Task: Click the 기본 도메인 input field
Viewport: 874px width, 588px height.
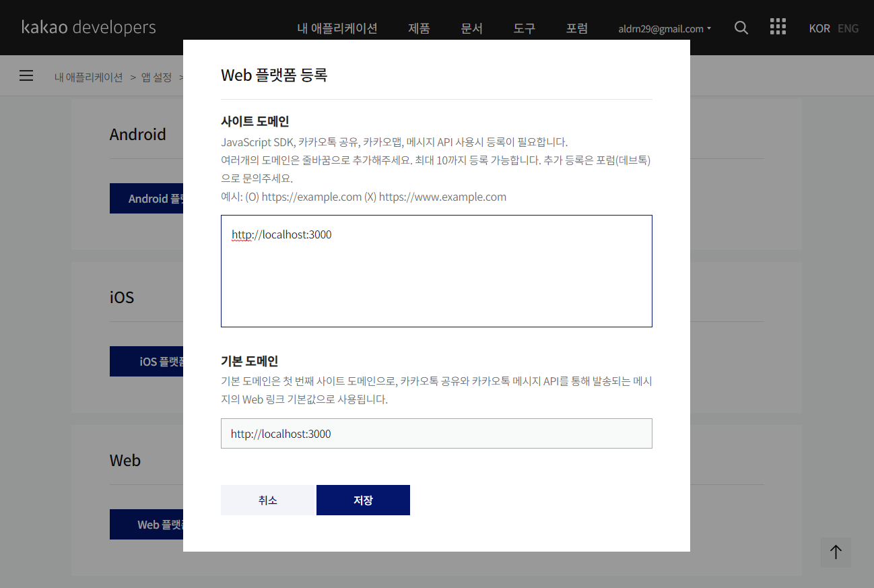Action: [436, 433]
